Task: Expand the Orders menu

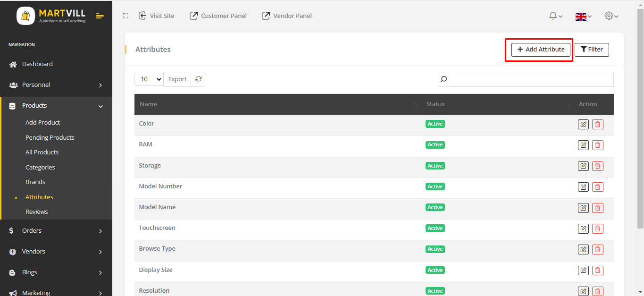Action: pyautogui.click(x=56, y=231)
